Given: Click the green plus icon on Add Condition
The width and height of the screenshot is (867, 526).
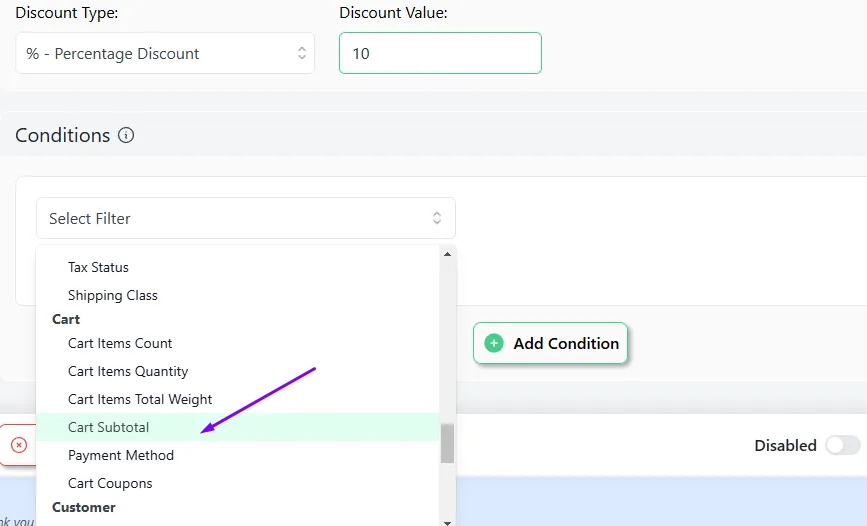Looking at the screenshot, I should pyautogui.click(x=493, y=343).
